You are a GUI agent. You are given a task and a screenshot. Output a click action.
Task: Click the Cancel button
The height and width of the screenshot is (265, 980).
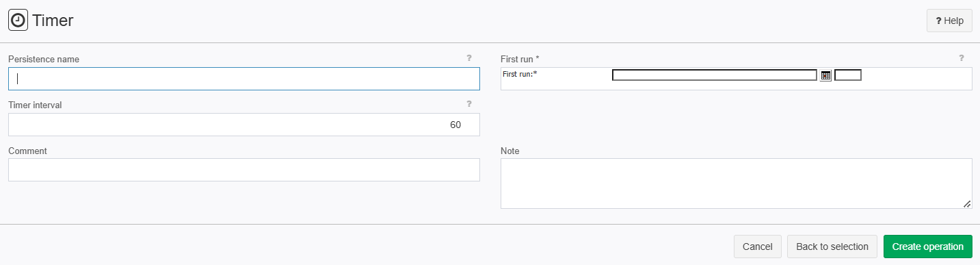(757, 247)
